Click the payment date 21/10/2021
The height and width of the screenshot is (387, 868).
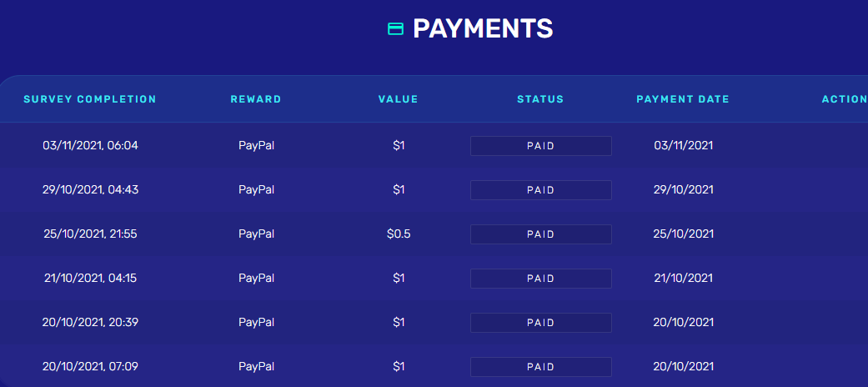click(x=684, y=279)
